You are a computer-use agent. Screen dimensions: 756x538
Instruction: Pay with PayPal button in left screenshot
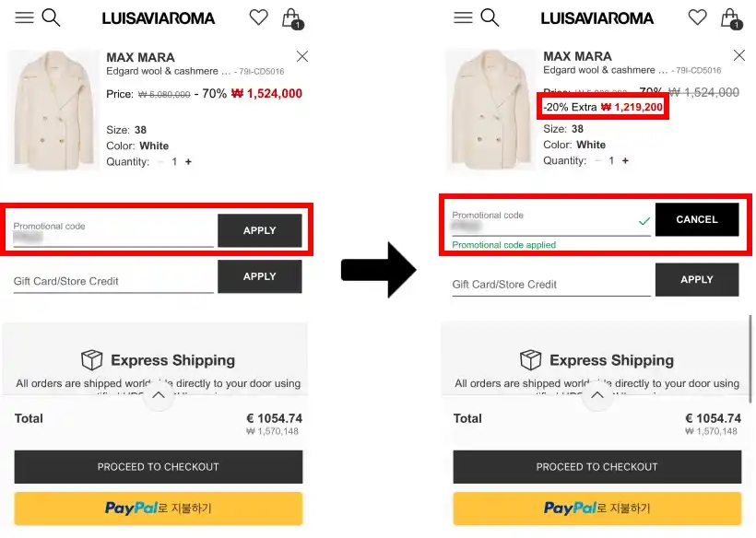[x=158, y=508]
